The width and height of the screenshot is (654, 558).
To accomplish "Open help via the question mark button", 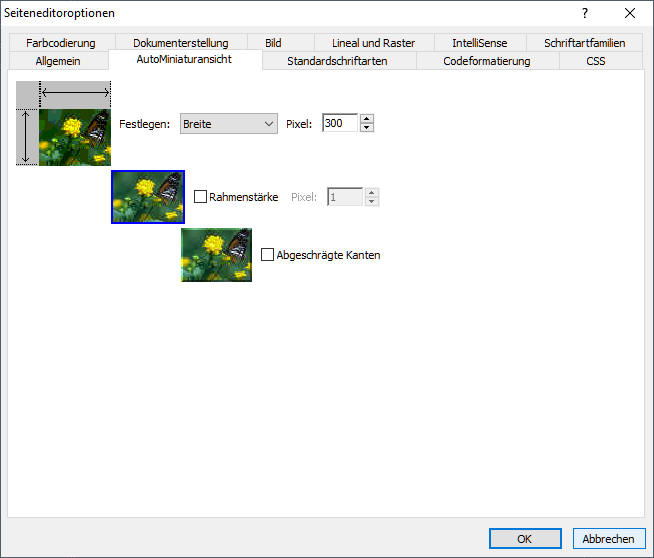I will pyautogui.click(x=585, y=13).
